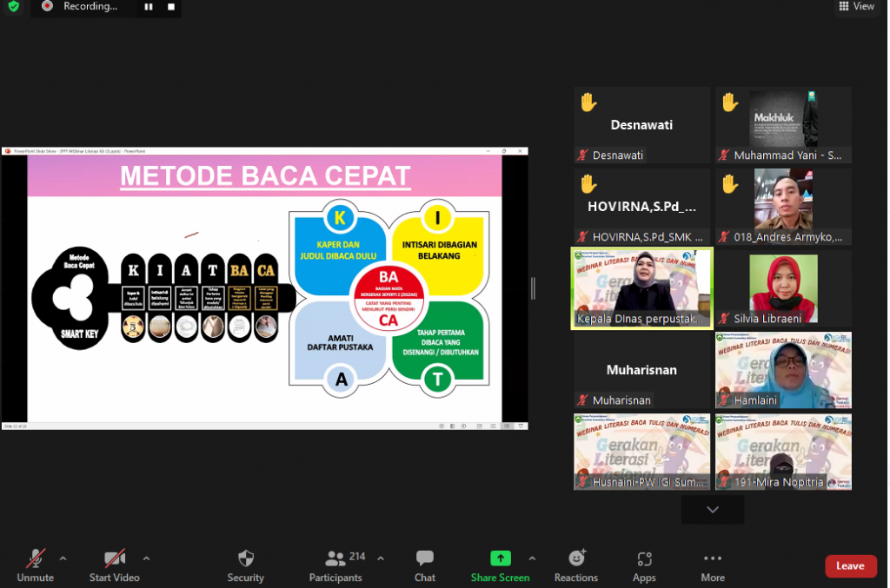
Task: Expand the Share Screen options arrow
Action: click(532, 558)
